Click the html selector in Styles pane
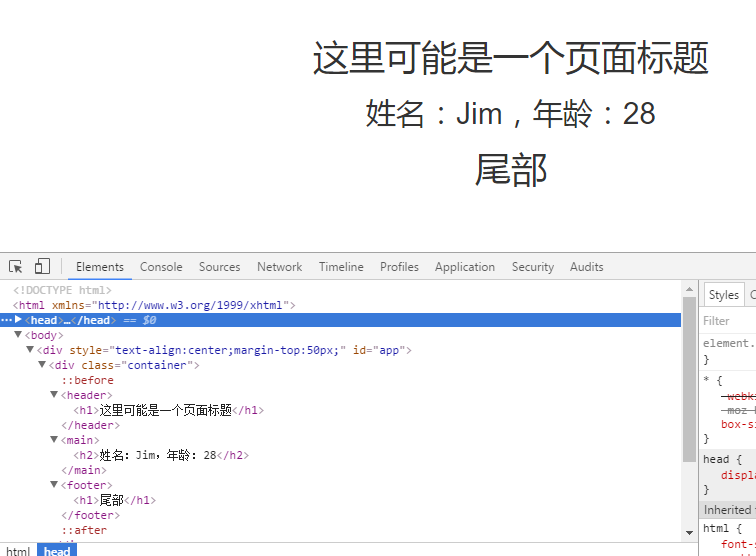 click(716, 528)
